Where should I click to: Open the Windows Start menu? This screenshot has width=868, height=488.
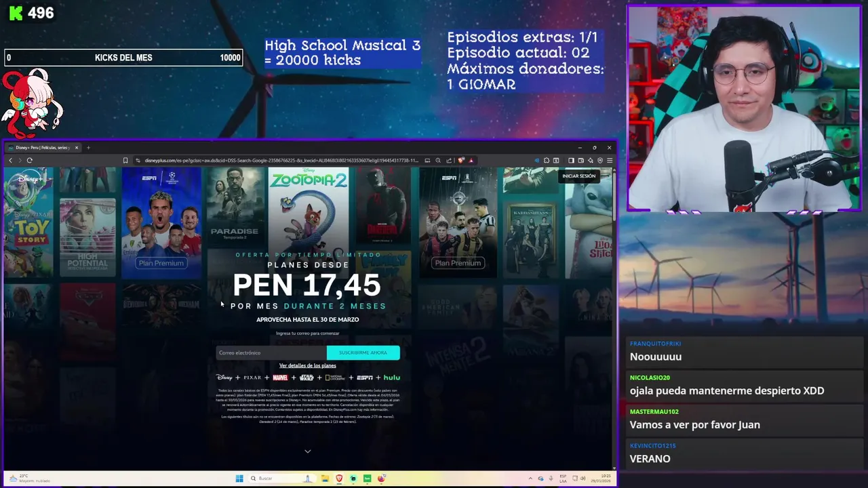coord(239,479)
